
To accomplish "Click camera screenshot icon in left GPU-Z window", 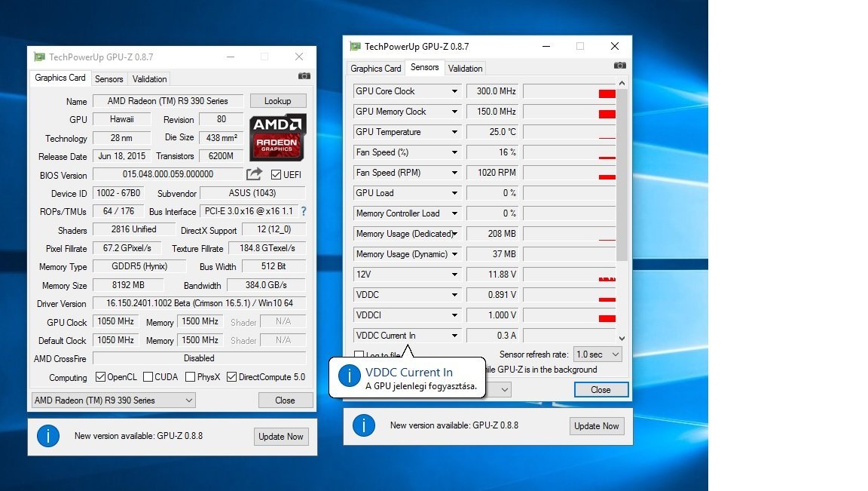I will [304, 76].
